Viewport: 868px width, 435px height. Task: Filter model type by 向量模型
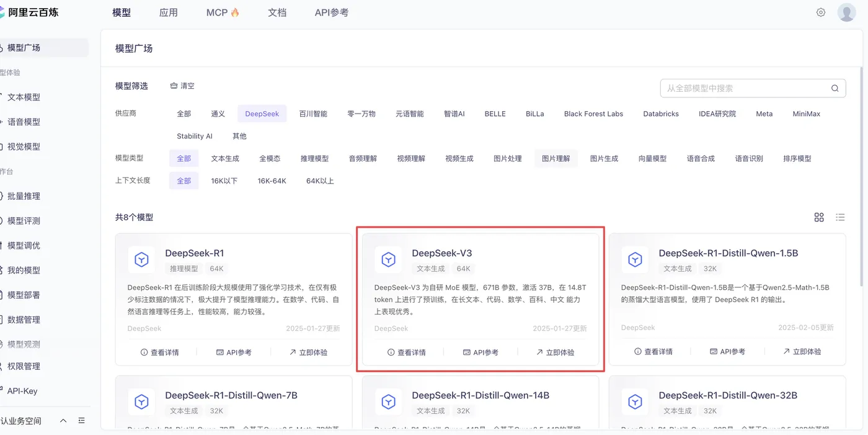click(653, 158)
